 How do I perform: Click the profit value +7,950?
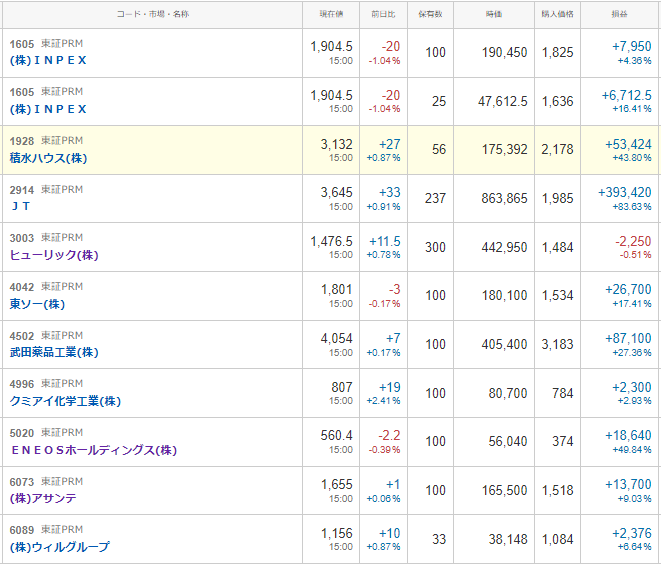click(631, 46)
